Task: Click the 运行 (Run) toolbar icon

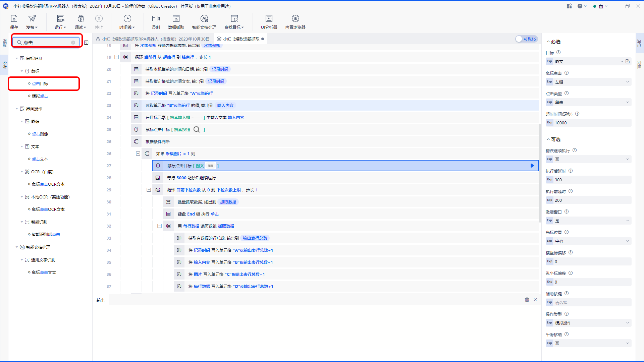Action: point(60,22)
